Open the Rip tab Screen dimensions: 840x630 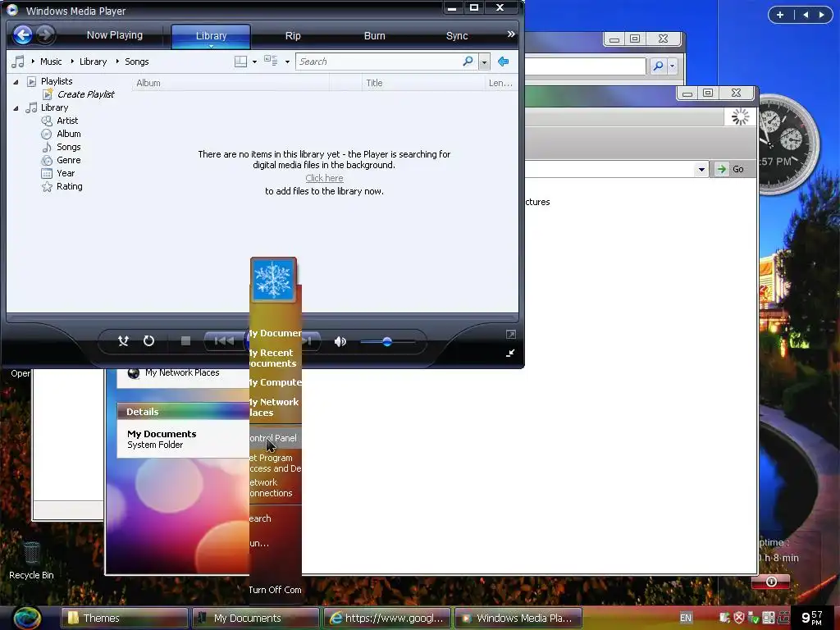point(293,36)
